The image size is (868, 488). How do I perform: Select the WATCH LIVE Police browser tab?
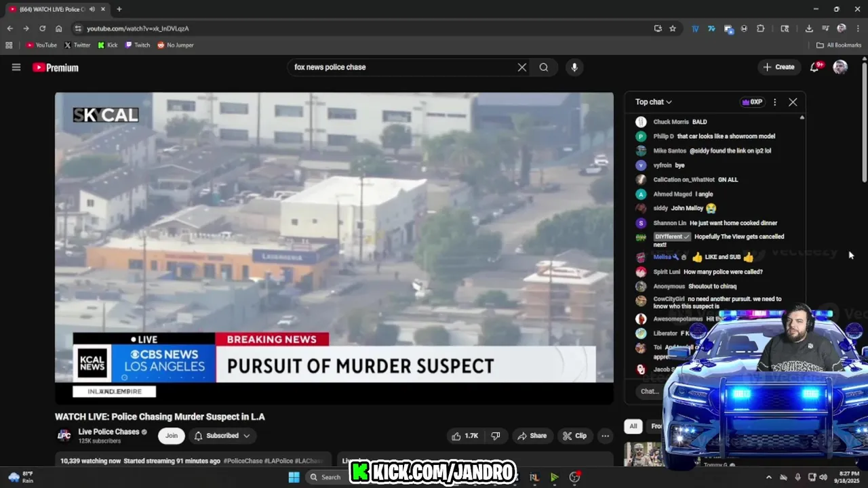click(x=56, y=9)
